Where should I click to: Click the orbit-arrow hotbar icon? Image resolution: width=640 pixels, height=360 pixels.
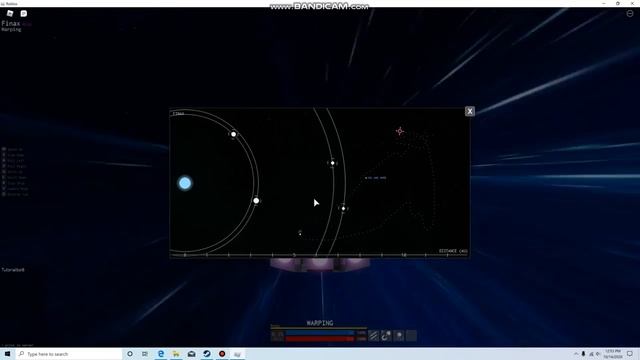pos(386,336)
